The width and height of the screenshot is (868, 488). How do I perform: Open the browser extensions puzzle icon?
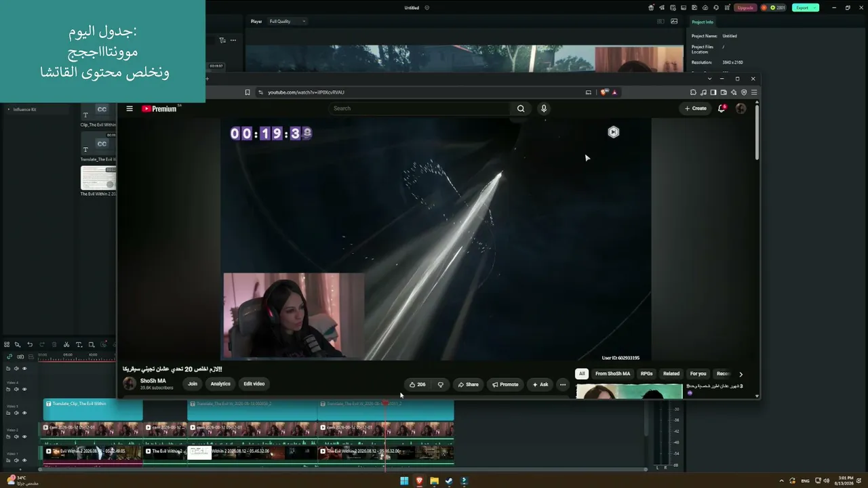click(x=693, y=92)
